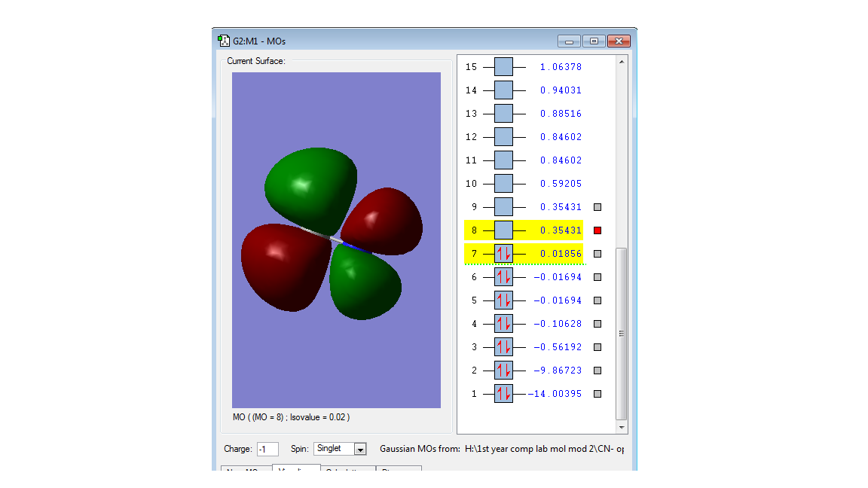Toggle the surface square next to MO 2
868x488 pixels.
[x=598, y=371]
